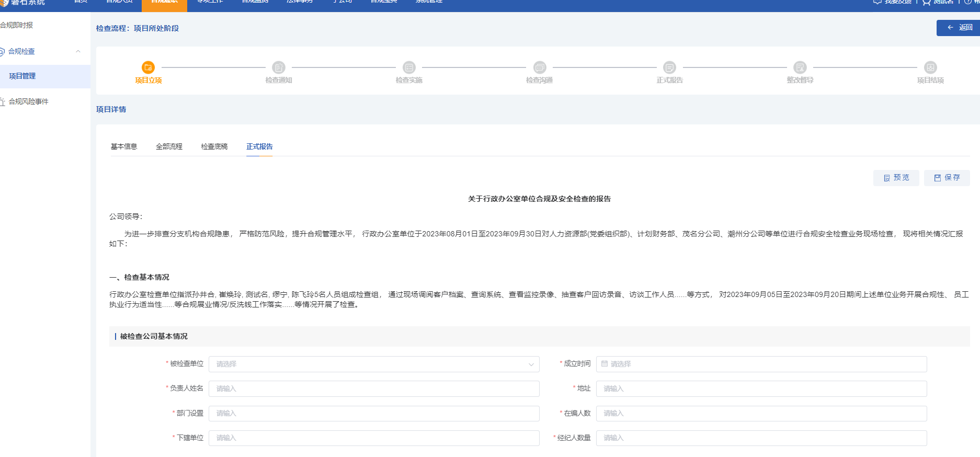The width and height of the screenshot is (980, 457).
Task: Save the report with 保存 button
Action: pyautogui.click(x=947, y=178)
